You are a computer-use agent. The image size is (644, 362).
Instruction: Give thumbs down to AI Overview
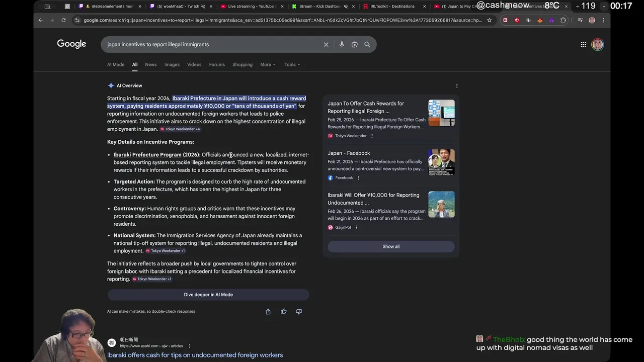pyautogui.click(x=299, y=311)
